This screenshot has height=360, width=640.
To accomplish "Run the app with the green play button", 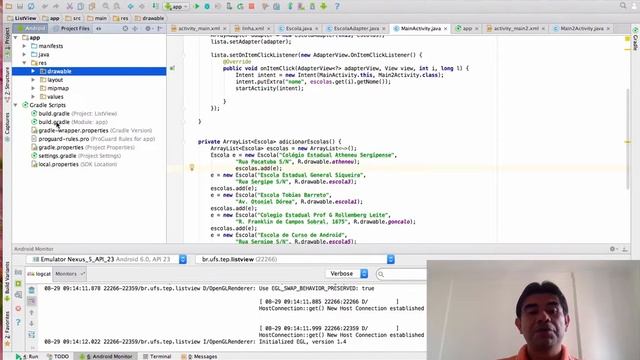I will [x=196, y=6].
